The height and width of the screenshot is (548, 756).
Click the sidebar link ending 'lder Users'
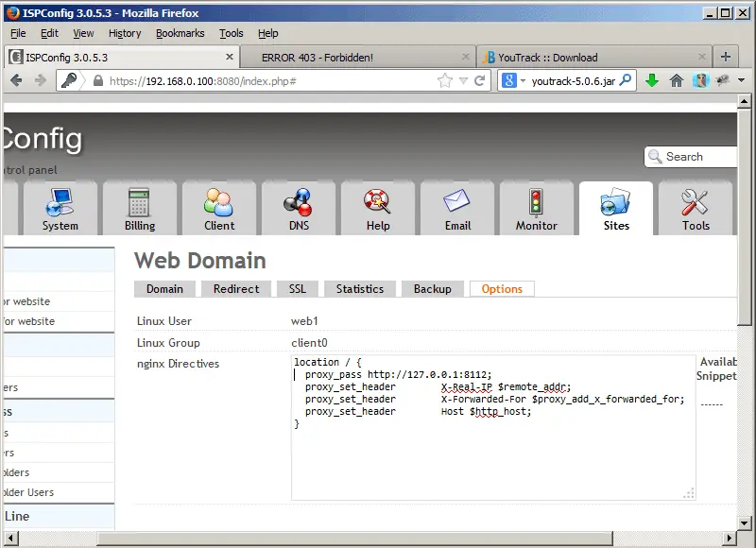point(28,492)
